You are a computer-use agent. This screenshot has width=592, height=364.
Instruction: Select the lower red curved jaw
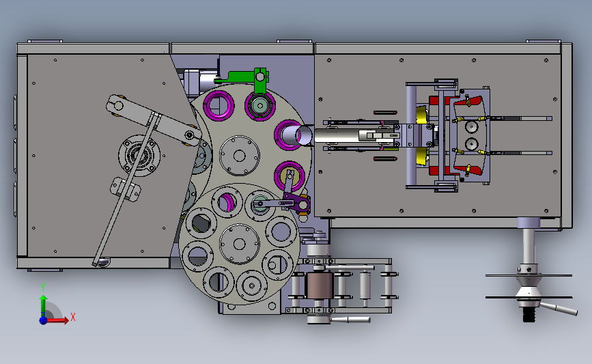(468, 170)
